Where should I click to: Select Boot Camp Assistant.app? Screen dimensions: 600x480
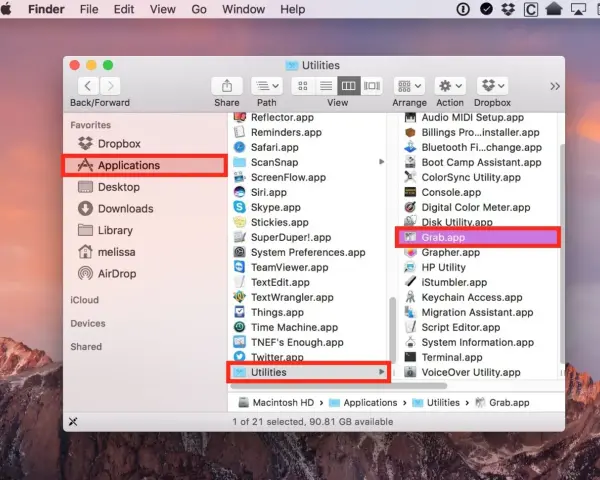click(x=480, y=162)
